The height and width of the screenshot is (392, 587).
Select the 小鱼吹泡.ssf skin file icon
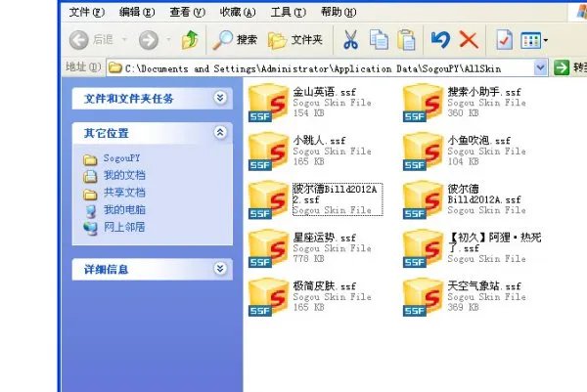tap(423, 152)
